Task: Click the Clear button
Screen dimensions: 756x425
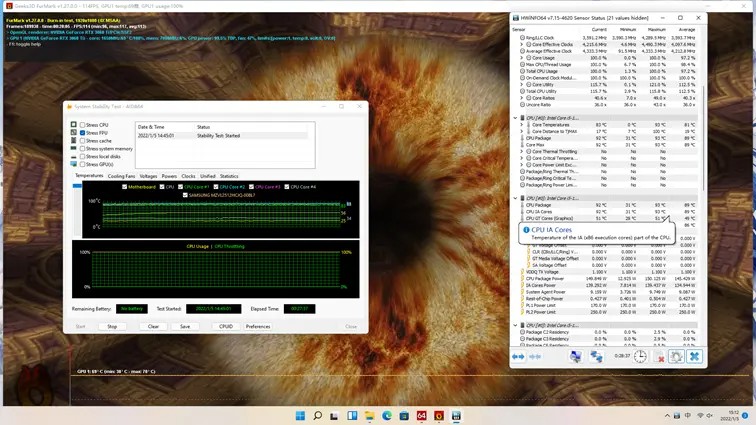Action: pyautogui.click(x=153, y=327)
